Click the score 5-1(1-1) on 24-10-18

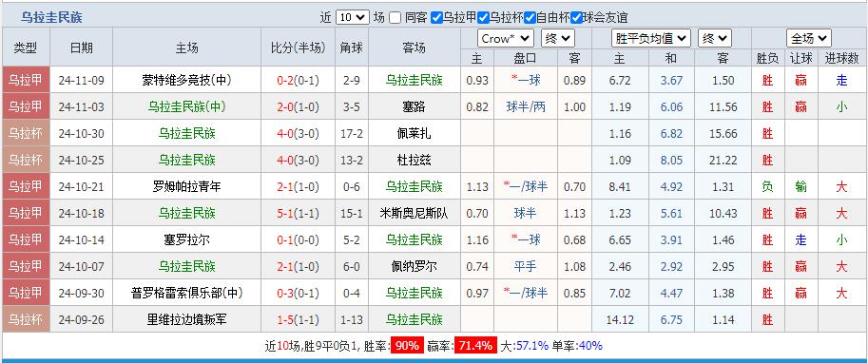(298, 213)
